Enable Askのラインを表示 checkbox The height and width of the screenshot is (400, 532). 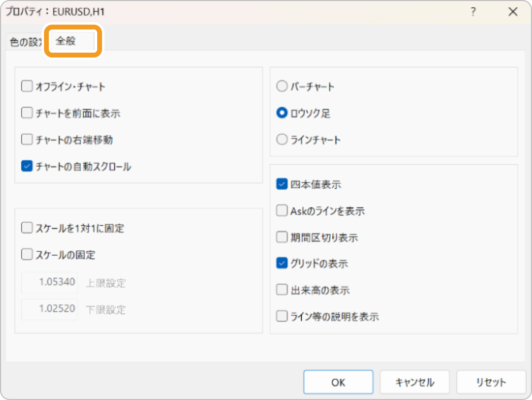(x=281, y=211)
